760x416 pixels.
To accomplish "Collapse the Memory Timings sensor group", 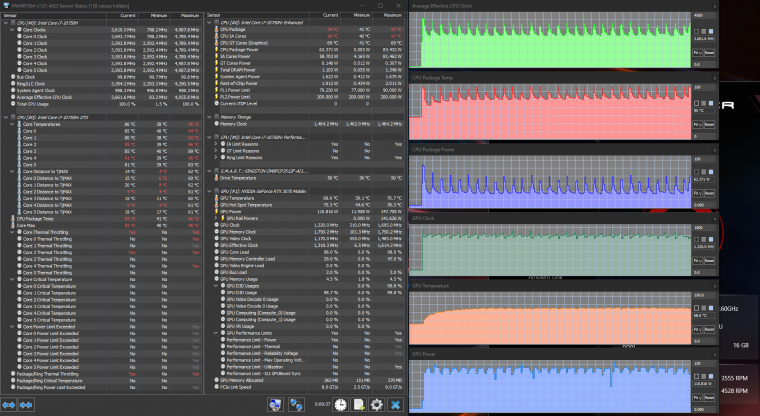I will tap(209, 116).
